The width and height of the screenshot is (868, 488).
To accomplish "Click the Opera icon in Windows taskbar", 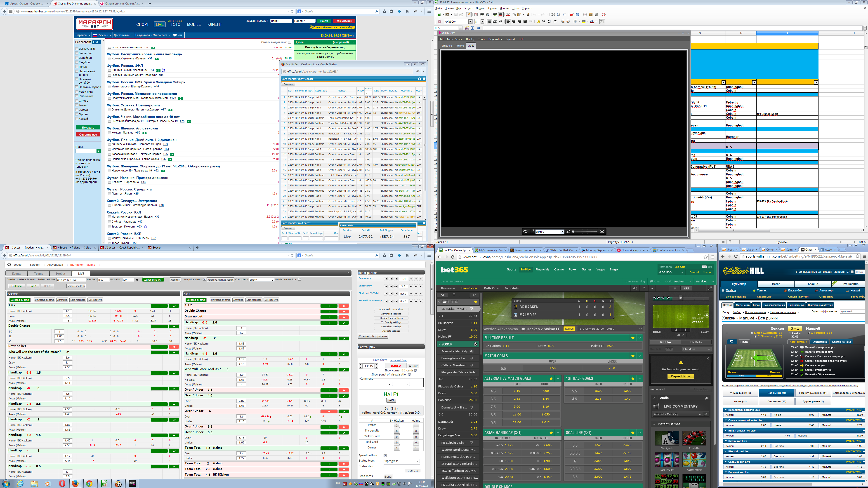I will (x=62, y=483).
